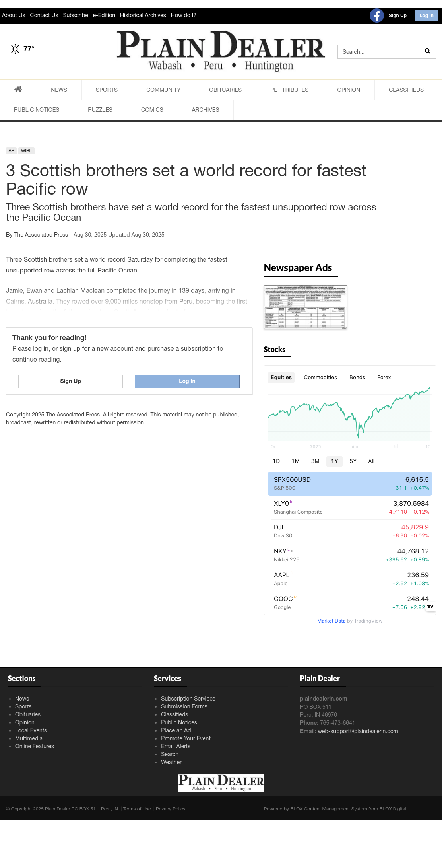Click the S&P 500 line chart
442x868 pixels.
point(349,414)
